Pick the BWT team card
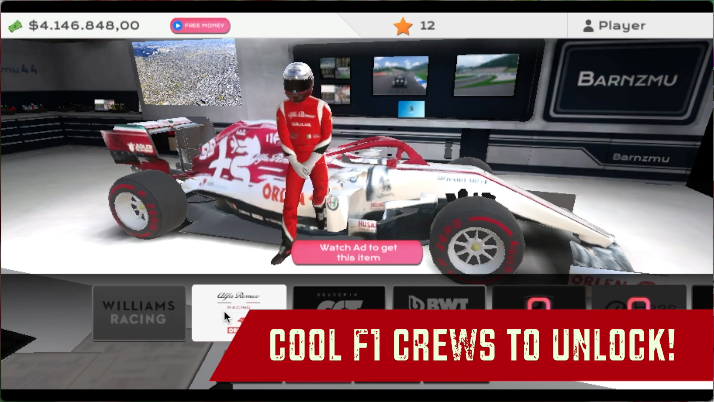This screenshot has height=402, width=714. tap(438, 302)
